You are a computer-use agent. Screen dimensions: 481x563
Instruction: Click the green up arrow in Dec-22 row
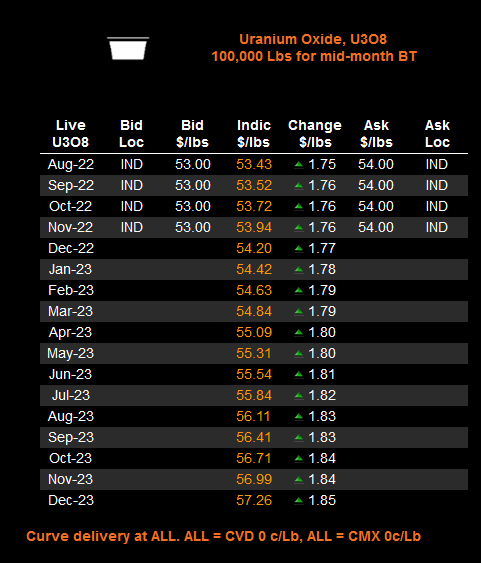point(299,248)
